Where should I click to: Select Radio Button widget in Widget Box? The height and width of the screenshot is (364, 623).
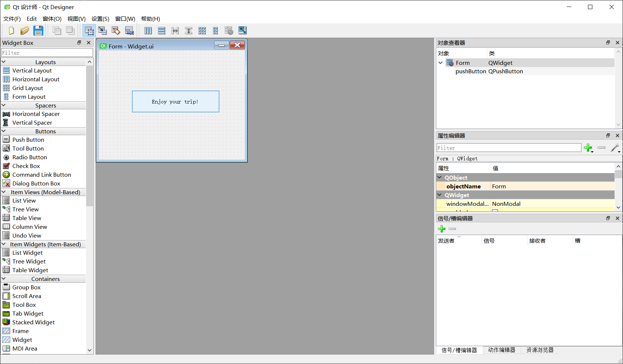30,157
